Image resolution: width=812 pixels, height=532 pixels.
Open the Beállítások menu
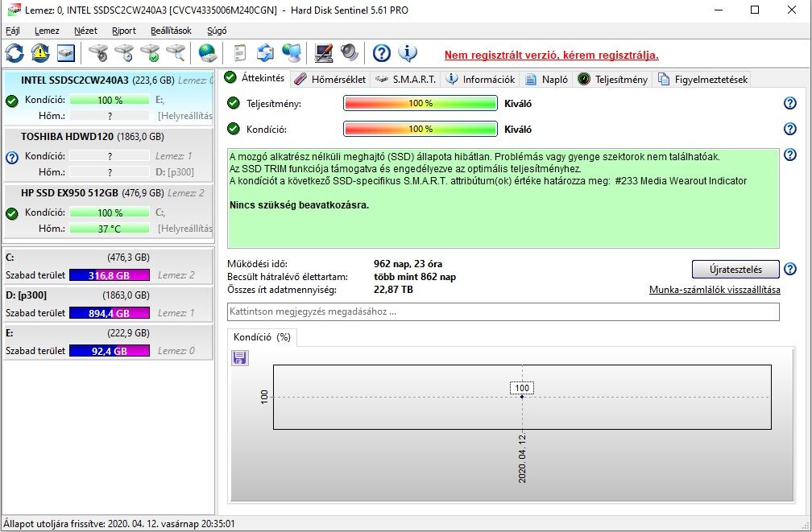coord(171,31)
